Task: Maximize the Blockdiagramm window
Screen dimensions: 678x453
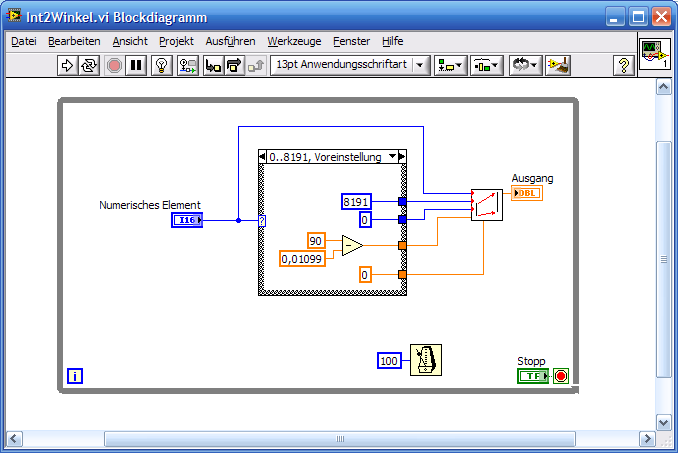Action: click(638, 17)
